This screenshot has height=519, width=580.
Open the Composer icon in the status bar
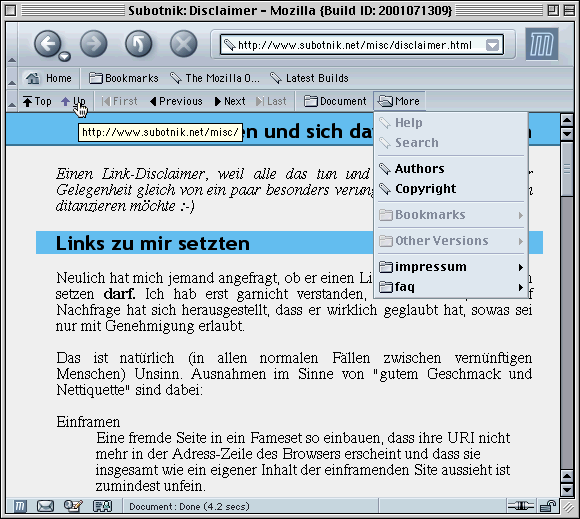tap(72, 506)
